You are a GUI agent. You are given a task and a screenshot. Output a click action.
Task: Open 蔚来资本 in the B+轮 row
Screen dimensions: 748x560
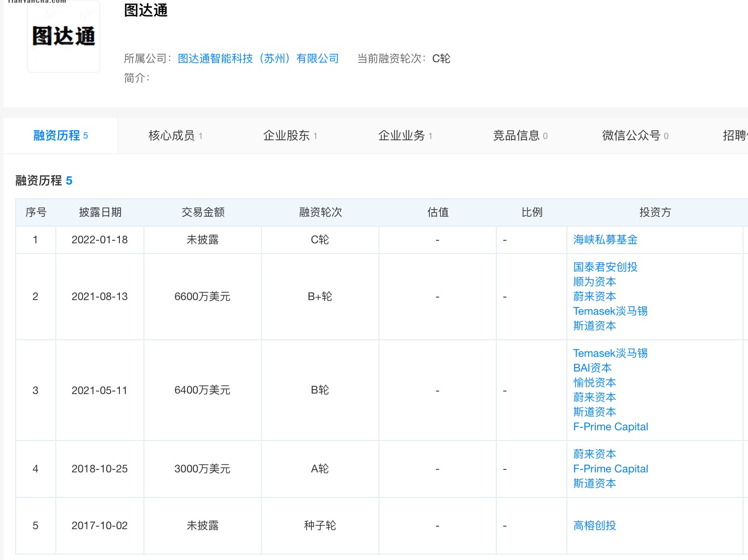pyautogui.click(x=594, y=297)
